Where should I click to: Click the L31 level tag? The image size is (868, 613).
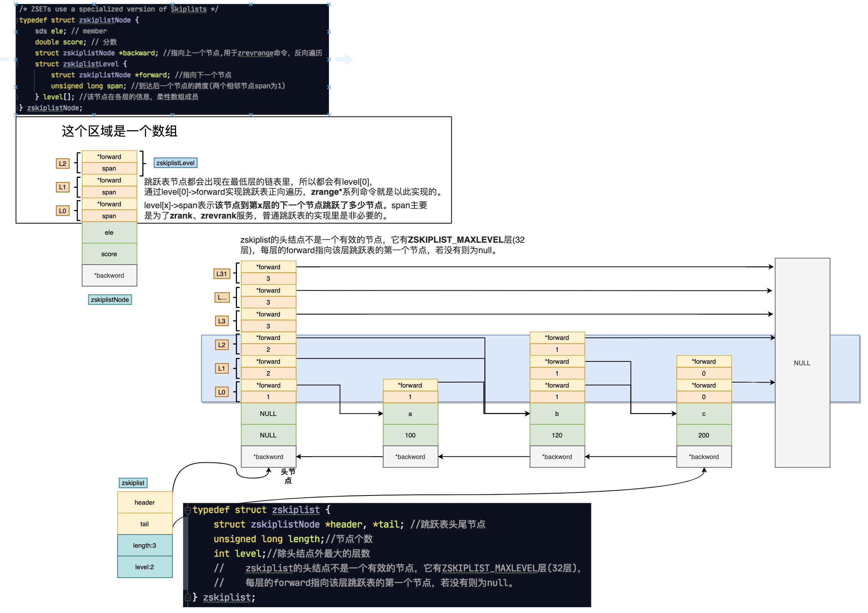click(222, 274)
